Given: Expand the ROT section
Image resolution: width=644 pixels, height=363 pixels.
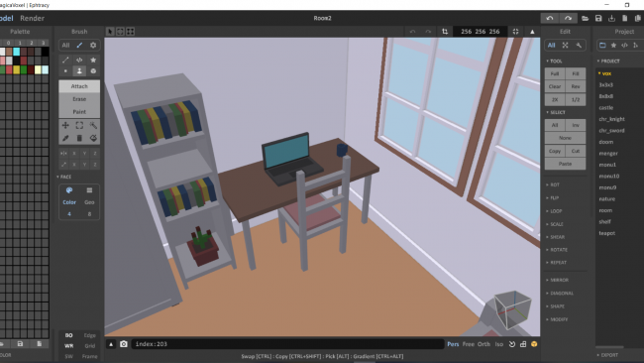Looking at the screenshot, I should [x=553, y=185].
